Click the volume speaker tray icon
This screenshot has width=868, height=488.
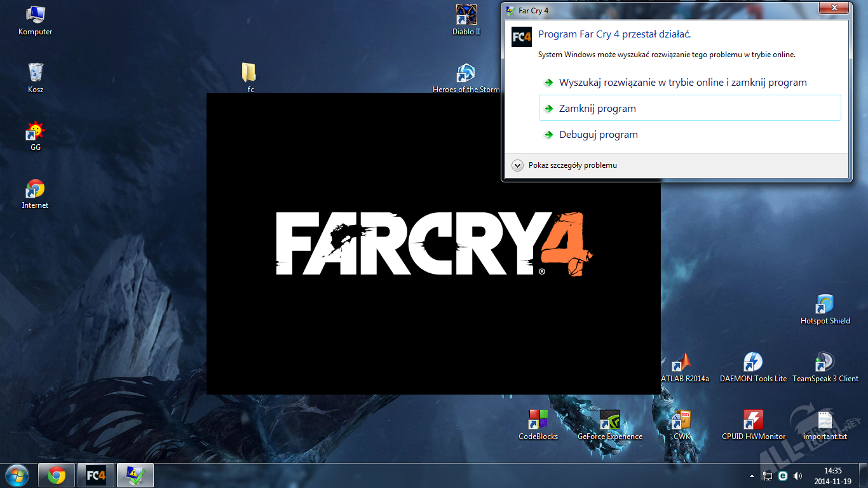coord(797,476)
